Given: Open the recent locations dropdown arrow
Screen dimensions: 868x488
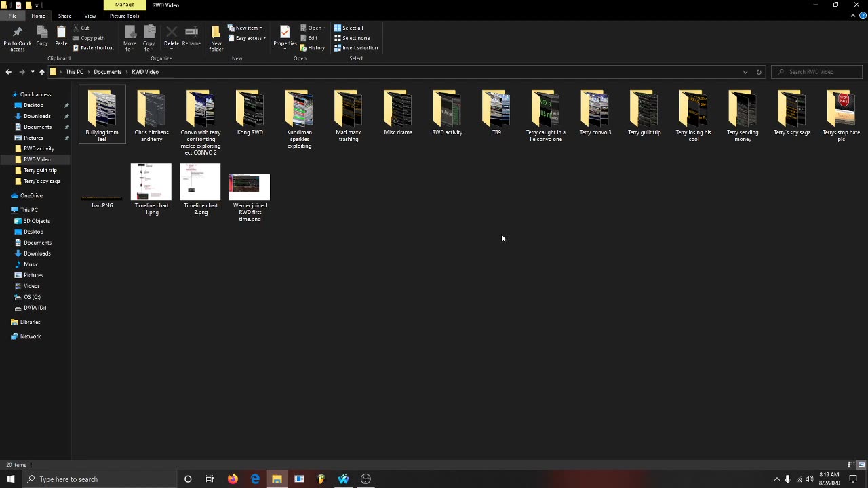Looking at the screenshot, I should [32, 72].
